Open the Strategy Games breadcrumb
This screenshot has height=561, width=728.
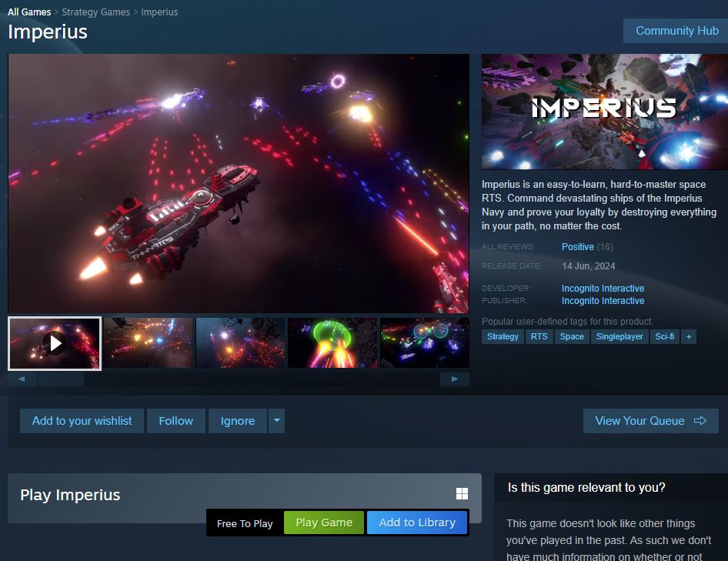[96, 12]
